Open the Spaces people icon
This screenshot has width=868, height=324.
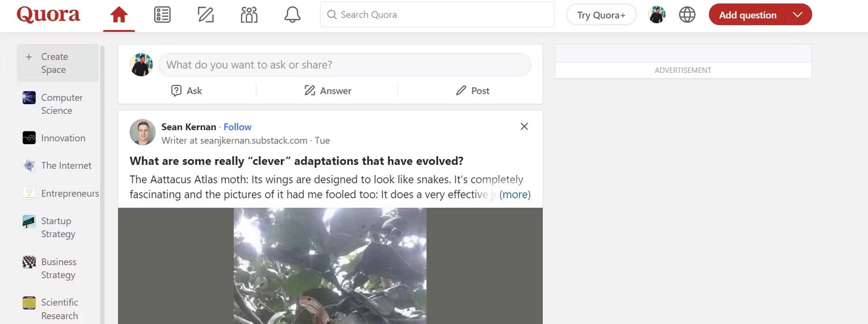(249, 15)
